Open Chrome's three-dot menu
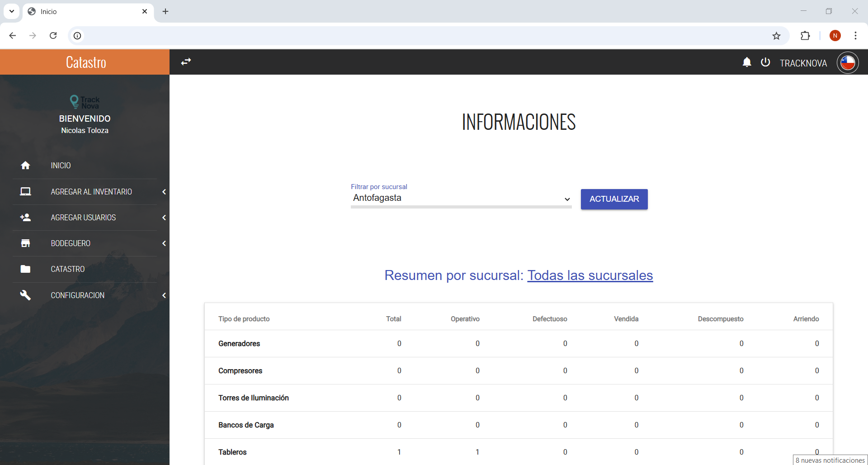 click(855, 36)
